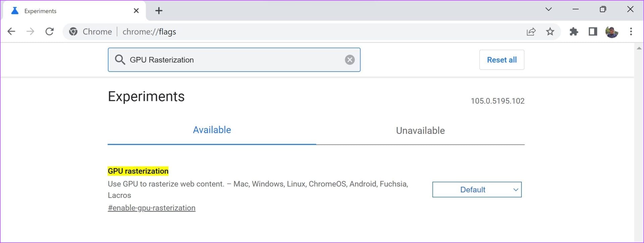Click the forward navigation arrow
The image size is (644, 243).
[x=31, y=32]
